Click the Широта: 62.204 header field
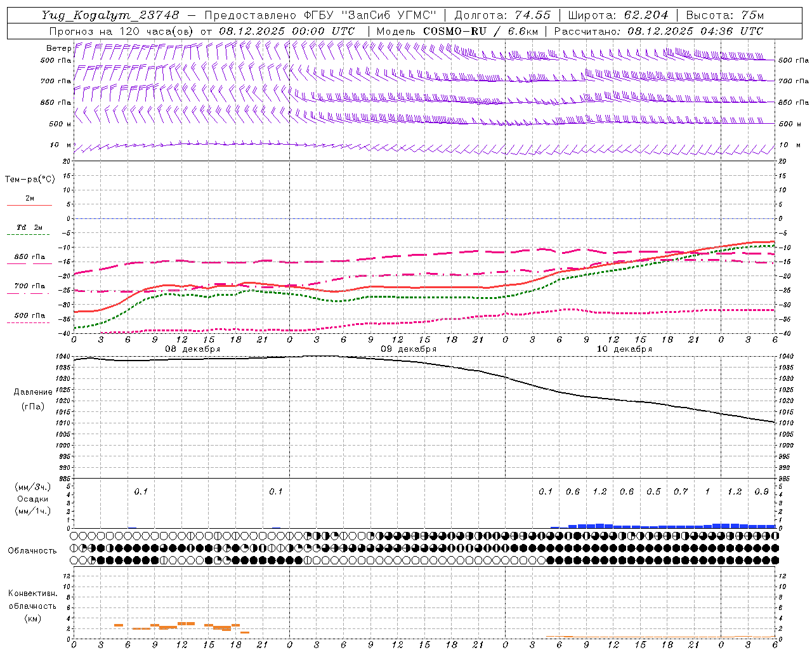 tap(618, 15)
